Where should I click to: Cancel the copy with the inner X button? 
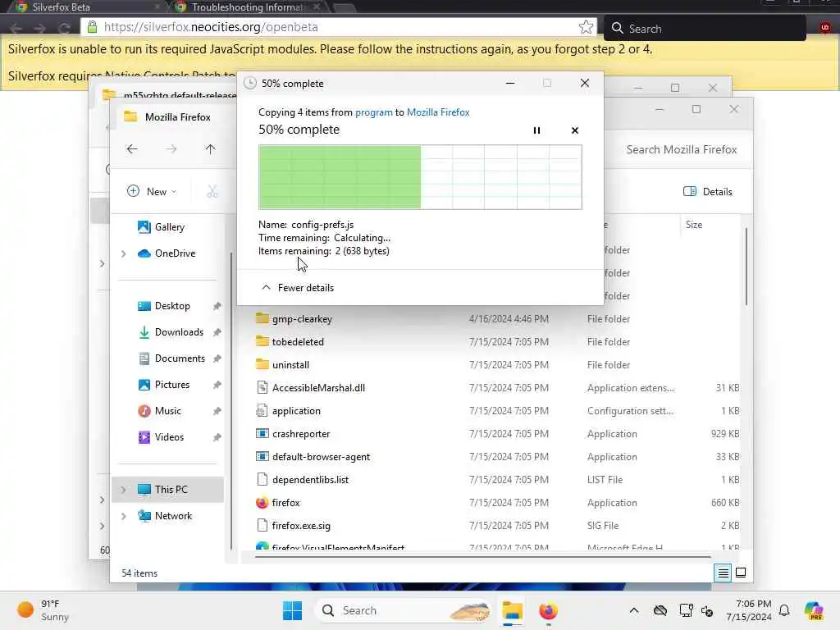[x=575, y=130]
